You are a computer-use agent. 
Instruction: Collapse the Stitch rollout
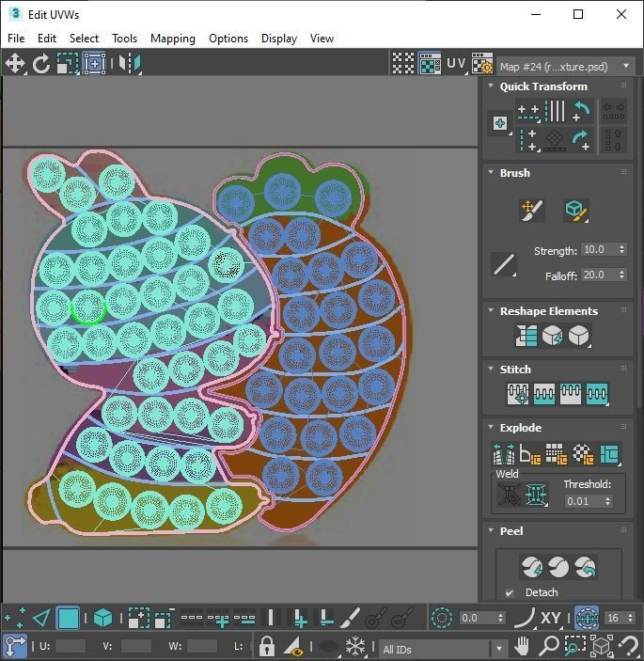[491, 369]
